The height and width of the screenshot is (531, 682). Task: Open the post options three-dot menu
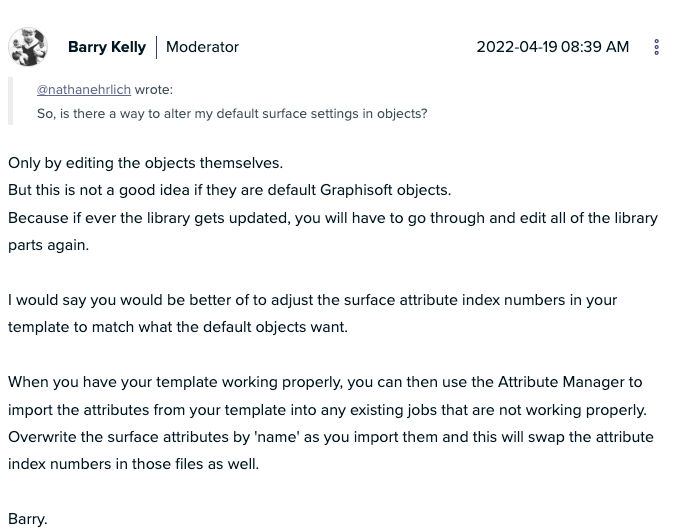656,47
